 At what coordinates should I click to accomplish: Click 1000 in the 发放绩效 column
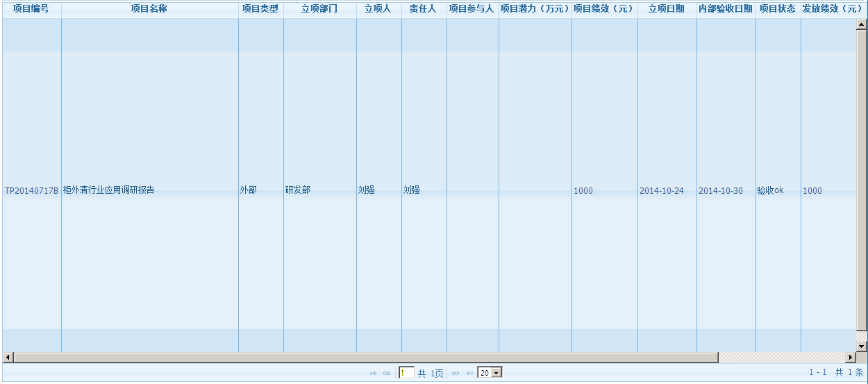tap(812, 190)
